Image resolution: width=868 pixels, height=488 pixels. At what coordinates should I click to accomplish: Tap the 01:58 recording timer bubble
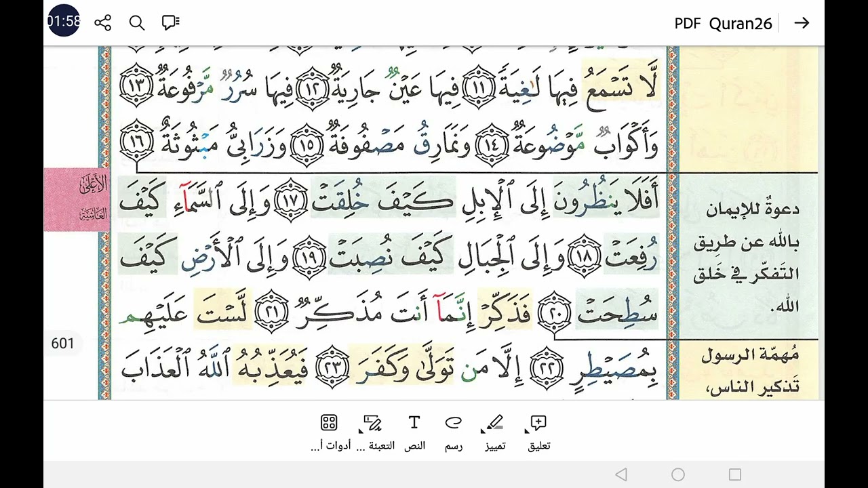tap(63, 21)
